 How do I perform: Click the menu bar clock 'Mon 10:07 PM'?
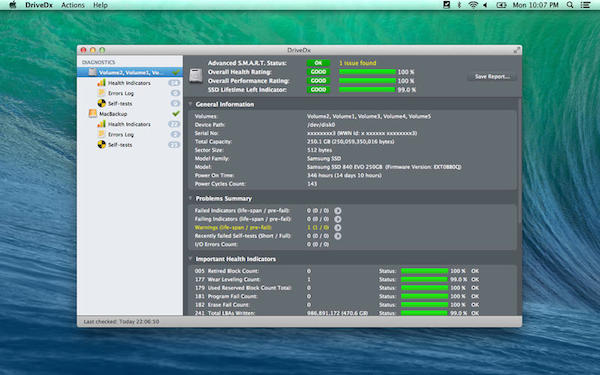[x=535, y=5]
